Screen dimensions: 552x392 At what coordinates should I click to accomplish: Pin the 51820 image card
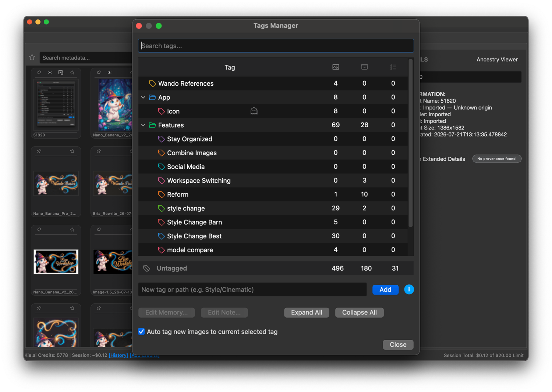(39, 72)
